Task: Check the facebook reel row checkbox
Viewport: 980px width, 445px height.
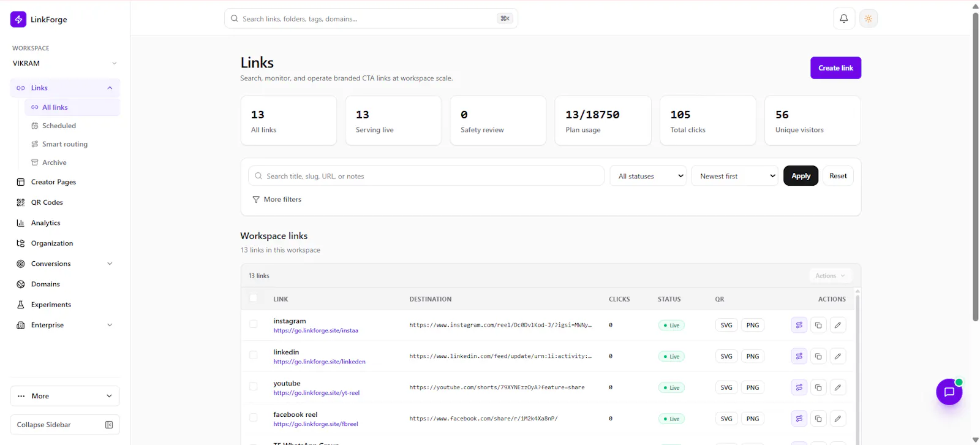Action: (253, 417)
